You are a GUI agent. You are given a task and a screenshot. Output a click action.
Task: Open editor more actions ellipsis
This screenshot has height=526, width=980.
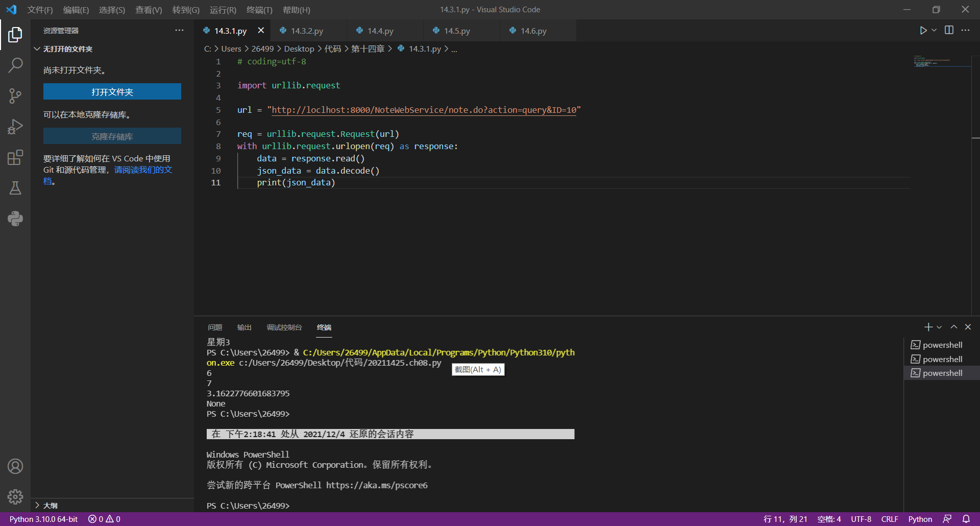(x=965, y=30)
